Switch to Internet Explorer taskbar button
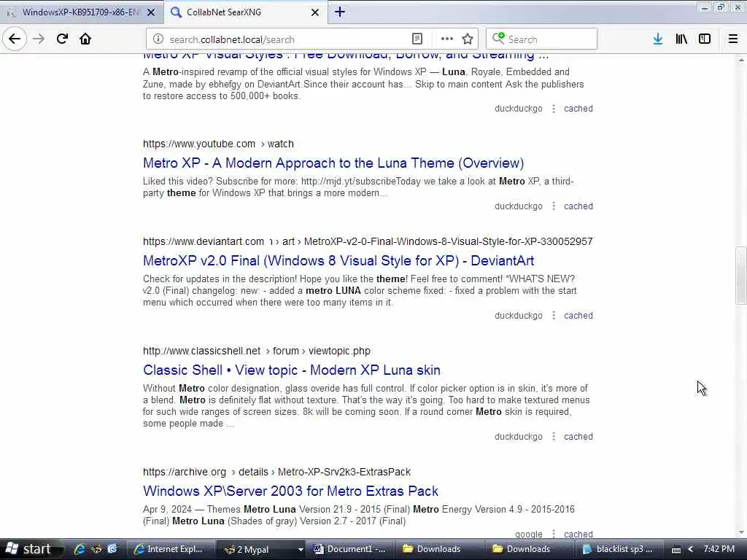This screenshot has width=747, height=560. (x=169, y=549)
